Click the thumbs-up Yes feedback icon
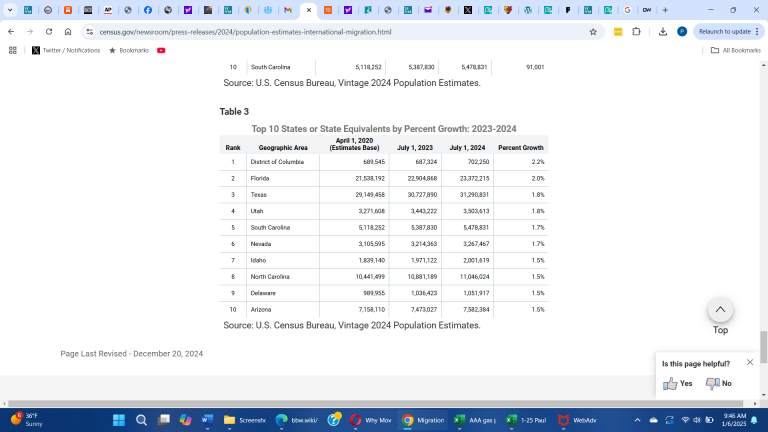768x432 pixels. tap(671, 383)
